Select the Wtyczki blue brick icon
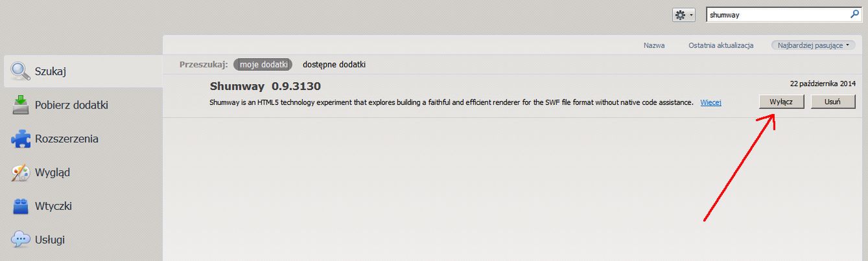The height and width of the screenshot is (261, 868). pos(21,206)
